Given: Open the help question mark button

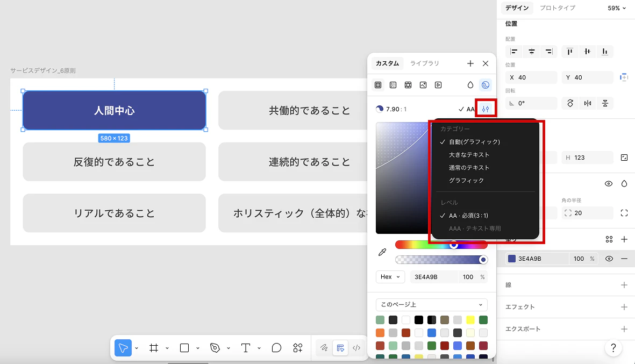Looking at the screenshot, I should coord(613,348).
